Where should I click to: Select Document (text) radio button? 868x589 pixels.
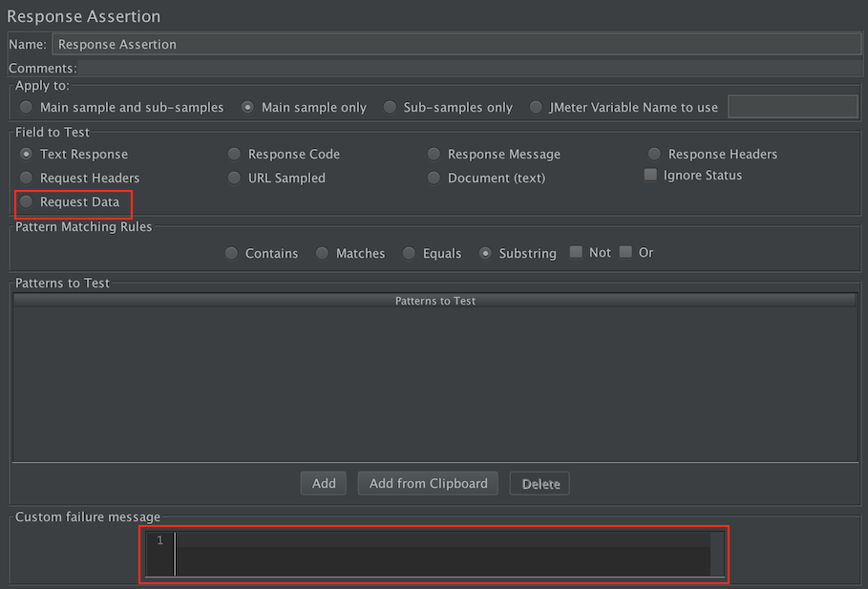(434, 179)
